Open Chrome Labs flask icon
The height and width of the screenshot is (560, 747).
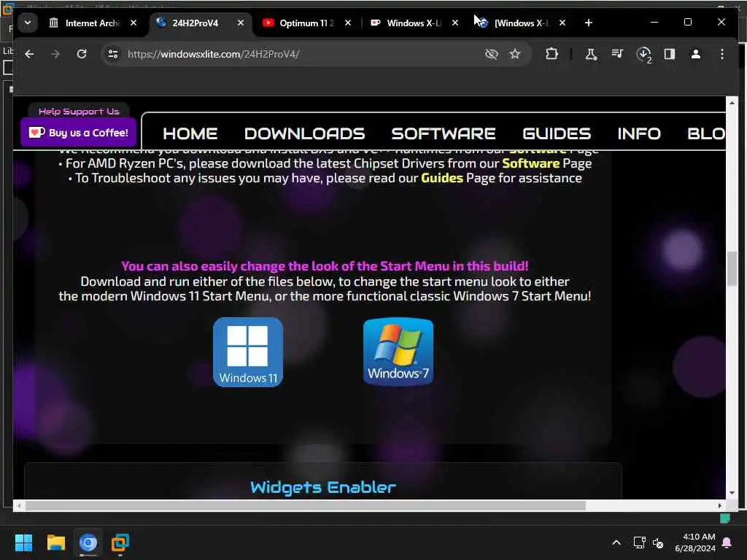pos(591,54)
